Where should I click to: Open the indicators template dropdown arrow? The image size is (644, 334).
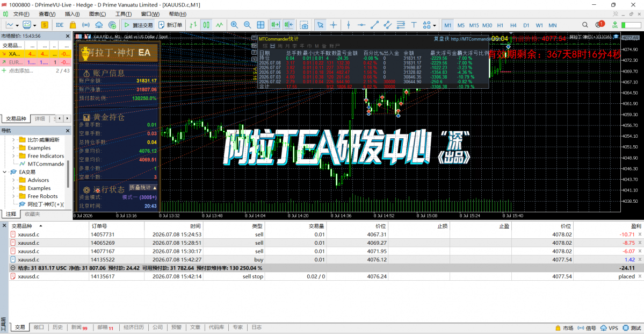click(34, 25)
